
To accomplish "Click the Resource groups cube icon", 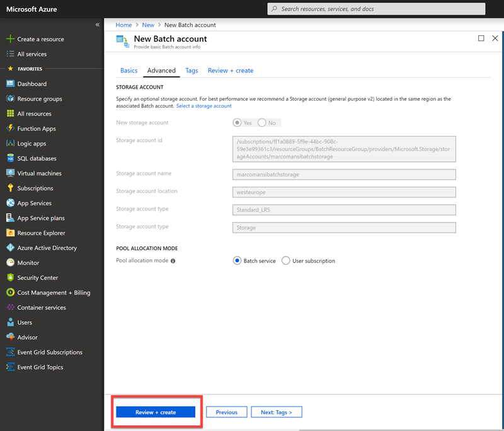I will [x=10, y=98].
